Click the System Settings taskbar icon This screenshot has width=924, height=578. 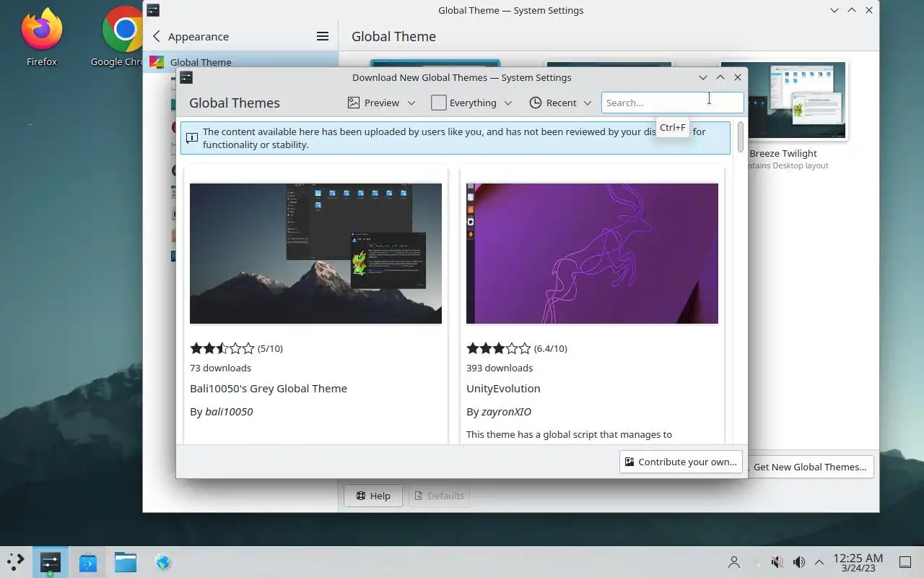(51, 562)
